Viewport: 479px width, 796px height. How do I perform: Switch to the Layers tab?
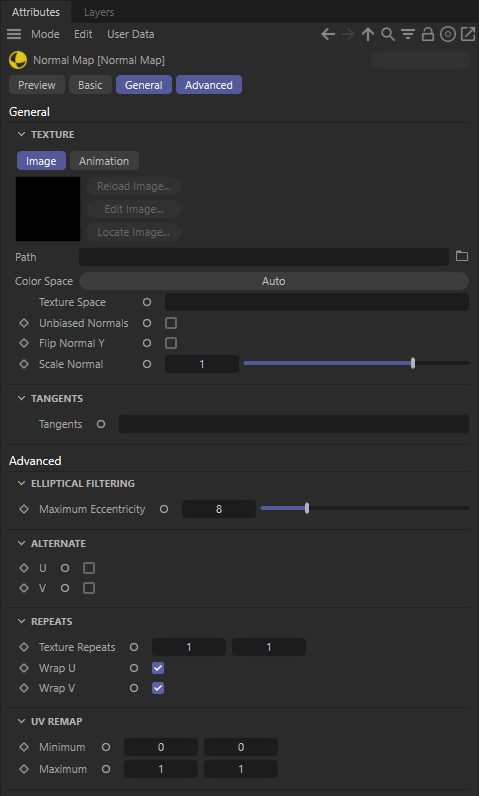pos(99,12)
